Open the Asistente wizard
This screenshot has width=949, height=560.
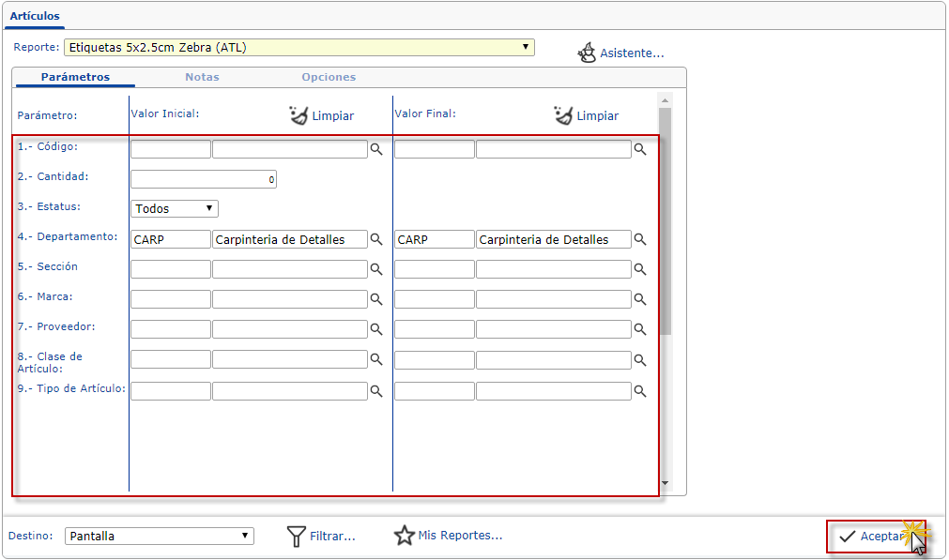click(620, 53)
